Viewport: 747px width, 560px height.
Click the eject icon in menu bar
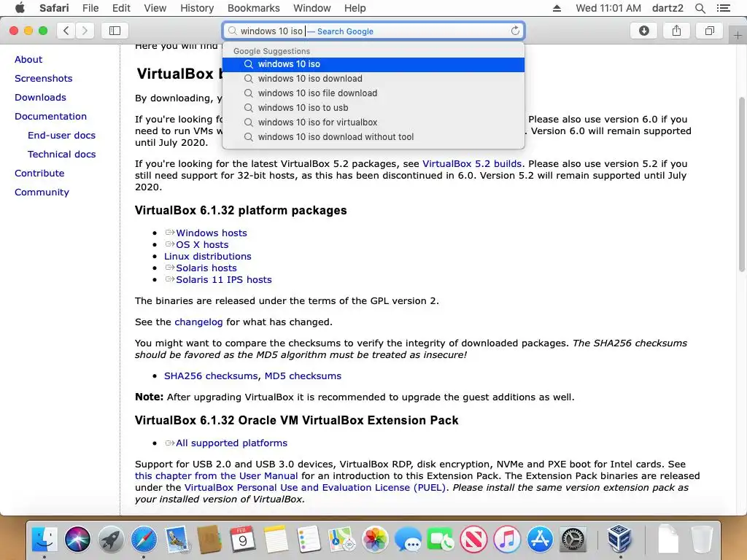click(557, 8)
